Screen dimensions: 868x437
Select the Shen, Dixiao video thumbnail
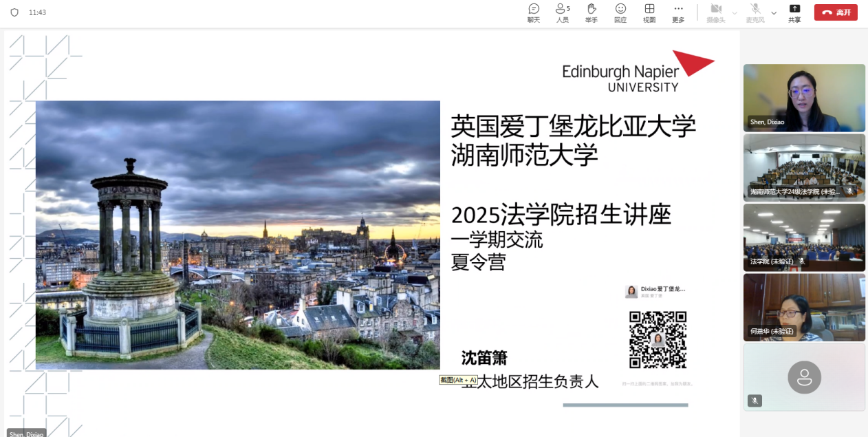(x=804, y=98)
